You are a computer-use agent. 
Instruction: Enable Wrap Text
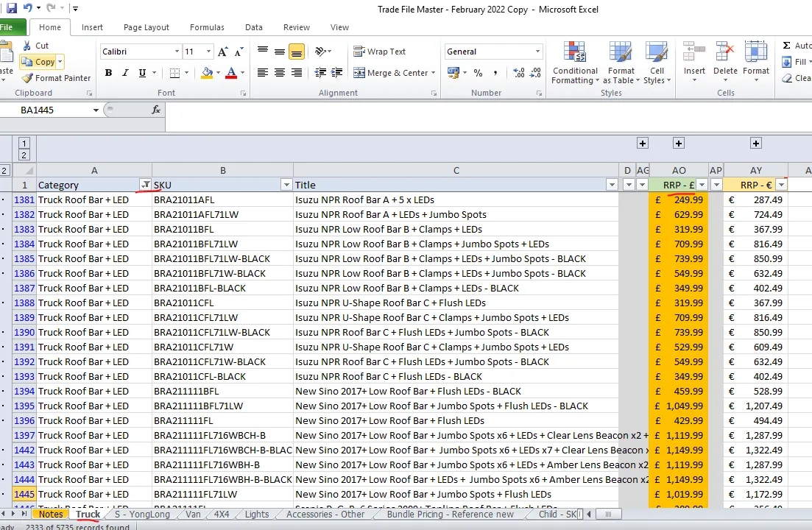(380, 52)
